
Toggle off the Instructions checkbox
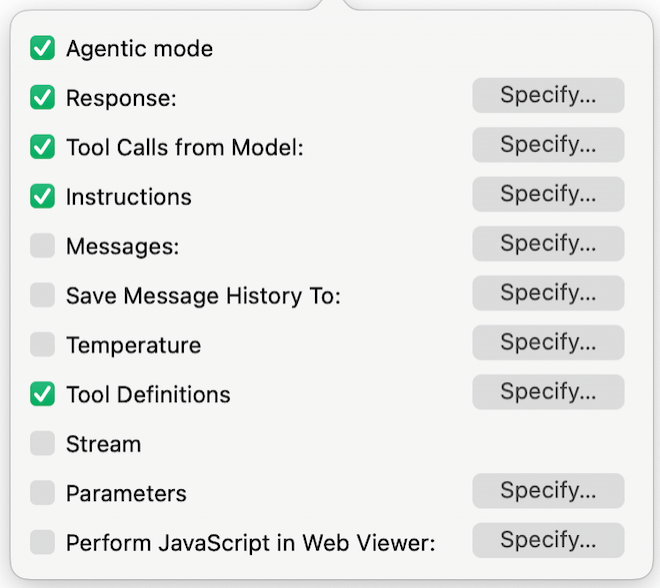coord(42,196)
